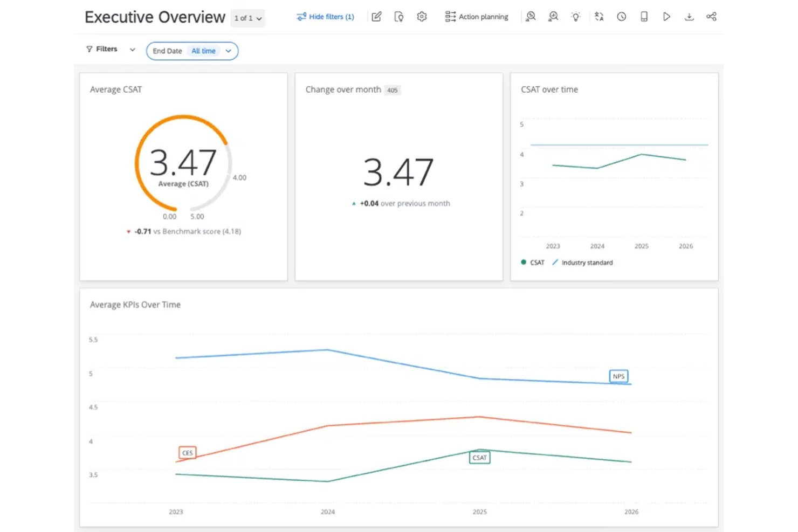
Task: Open the page with lightbulb icon
Action: (x=399, y=17)
